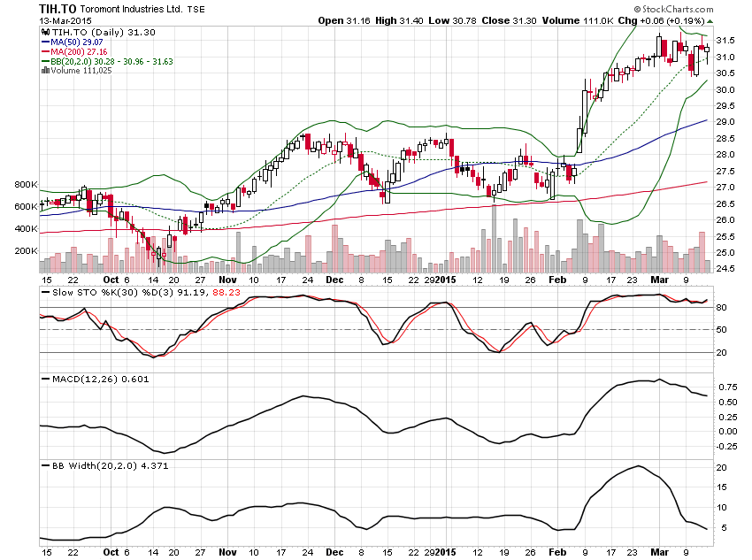
Task: Click the red 88.23 %D value
Action: pyautogui.click(x=226, y=293)
